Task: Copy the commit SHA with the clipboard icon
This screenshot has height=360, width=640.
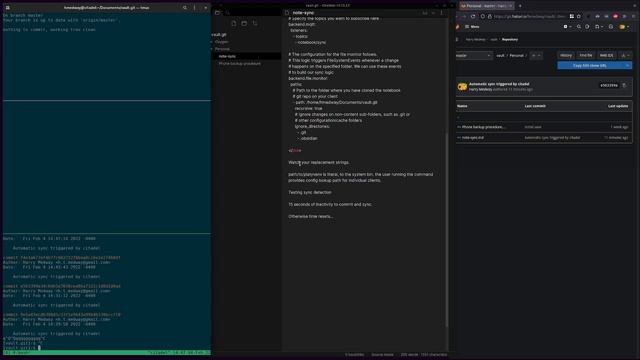Action: (x=624, y=85)
